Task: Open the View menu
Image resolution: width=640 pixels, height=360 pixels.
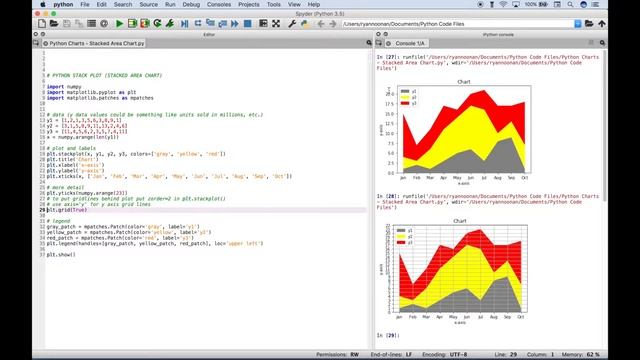Action: coord(294,4)
